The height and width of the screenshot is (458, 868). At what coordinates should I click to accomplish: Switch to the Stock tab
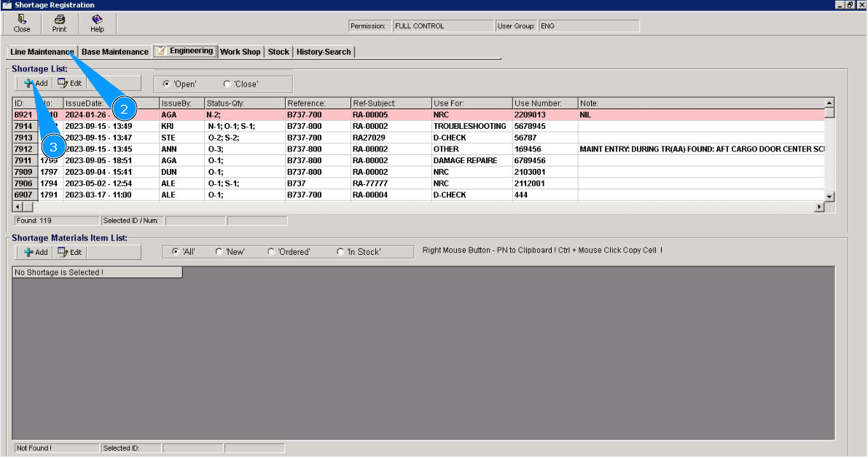(x=278, y=52)
